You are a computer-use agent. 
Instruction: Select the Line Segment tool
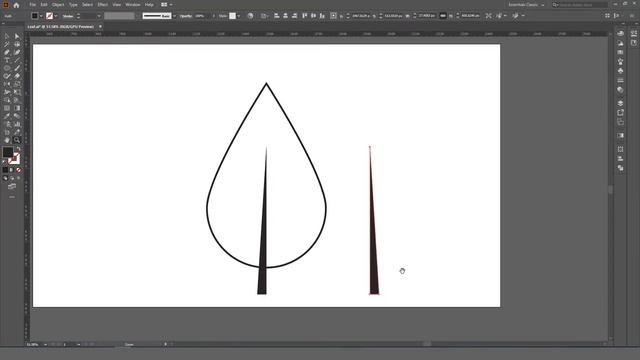pyautogui.click(x=17, y=60)
